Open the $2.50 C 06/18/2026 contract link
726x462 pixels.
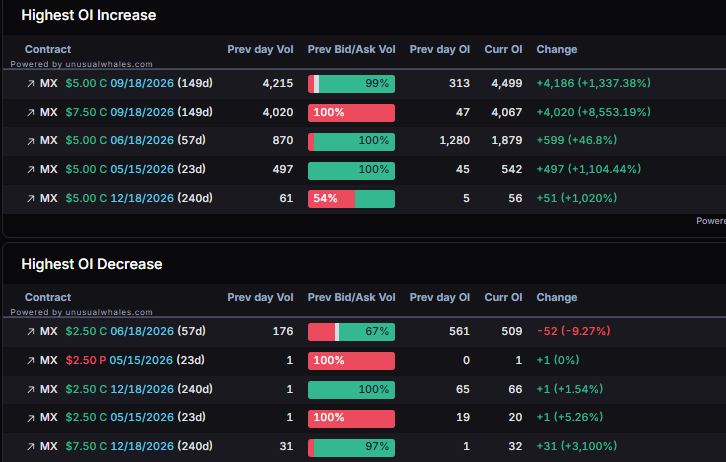point(135,331)
